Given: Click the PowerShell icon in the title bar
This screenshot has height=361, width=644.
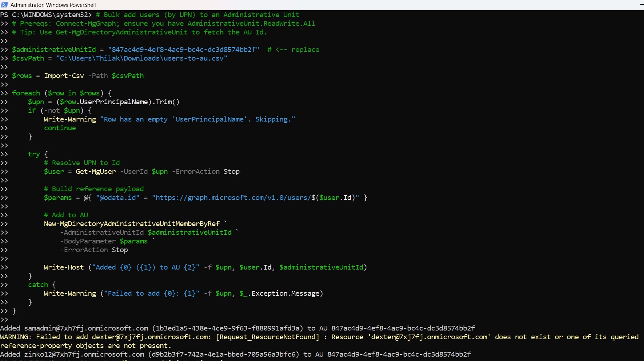Looking at the screenshot, I should [x=4, y=5].
